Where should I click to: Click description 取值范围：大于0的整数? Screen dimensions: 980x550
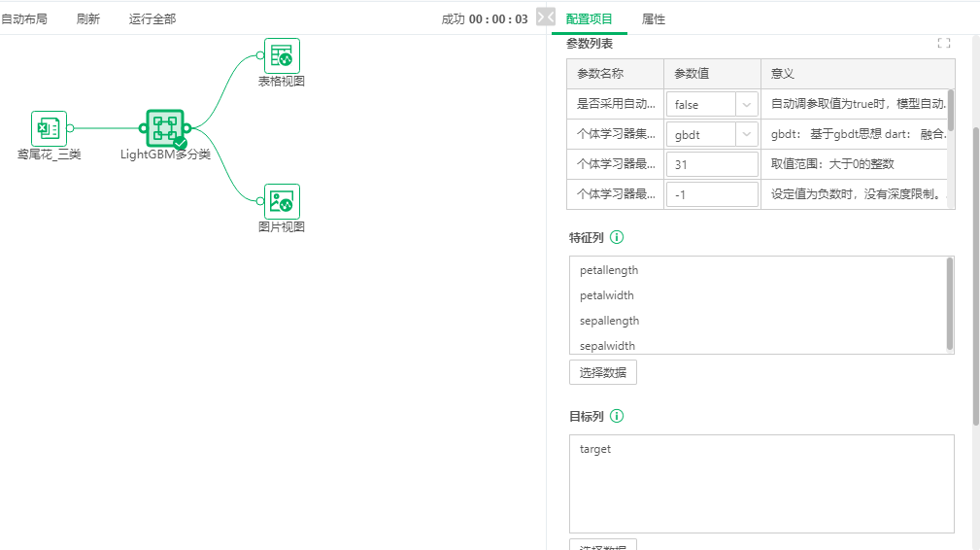[x=832, y=164]
